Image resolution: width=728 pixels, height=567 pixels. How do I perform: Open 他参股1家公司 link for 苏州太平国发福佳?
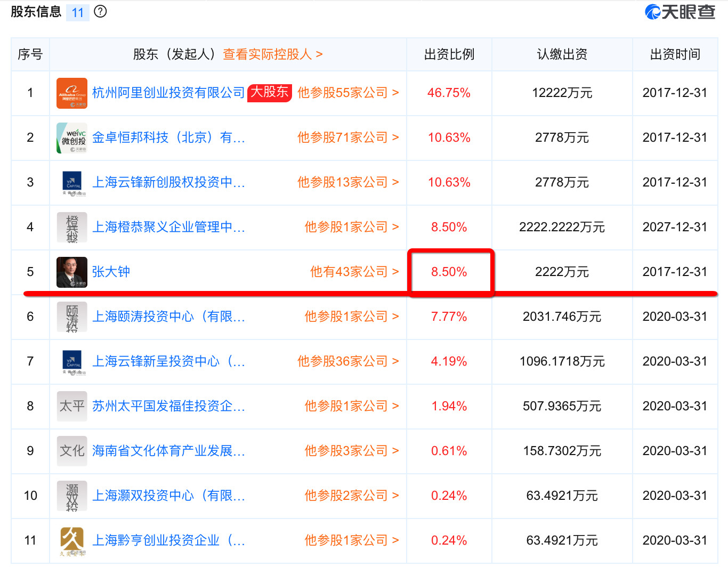[x=352, y=406]
